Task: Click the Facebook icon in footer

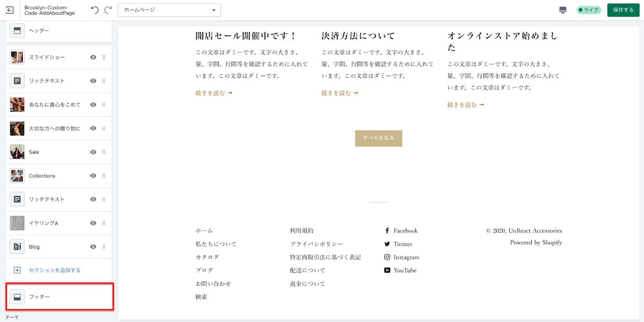Action: [x=387, y=231]
